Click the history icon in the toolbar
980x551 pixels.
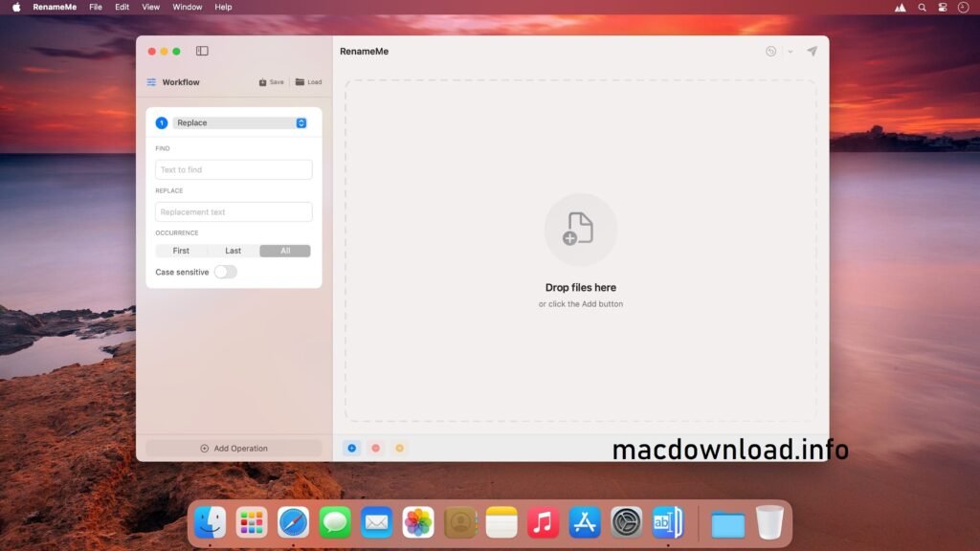(x=770, y=51)
